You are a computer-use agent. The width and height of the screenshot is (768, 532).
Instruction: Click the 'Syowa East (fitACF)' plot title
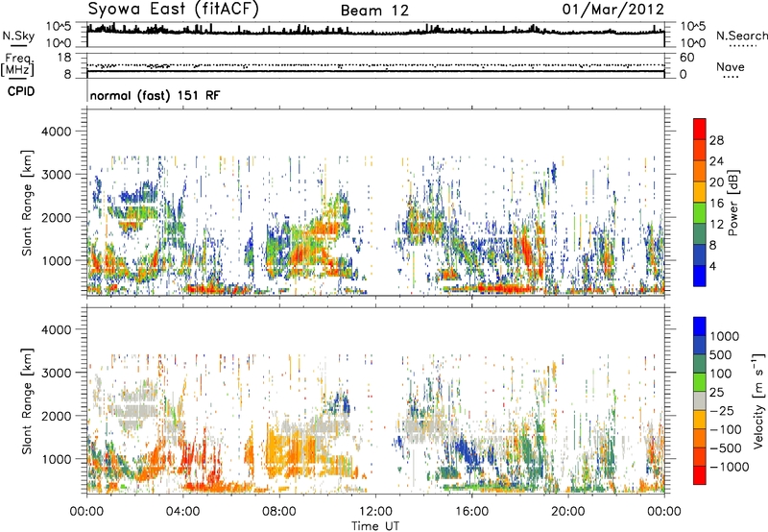[174, 10]
